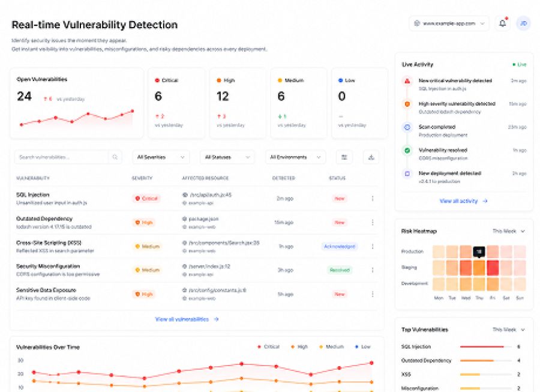Toggle the Critical series in chart legend

268,346
